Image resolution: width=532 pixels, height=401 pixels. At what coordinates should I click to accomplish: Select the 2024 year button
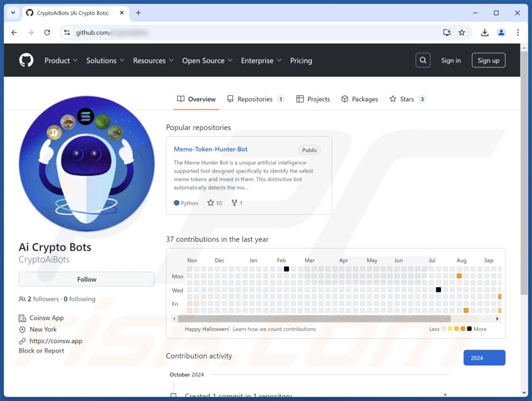[x=484, y=358]
